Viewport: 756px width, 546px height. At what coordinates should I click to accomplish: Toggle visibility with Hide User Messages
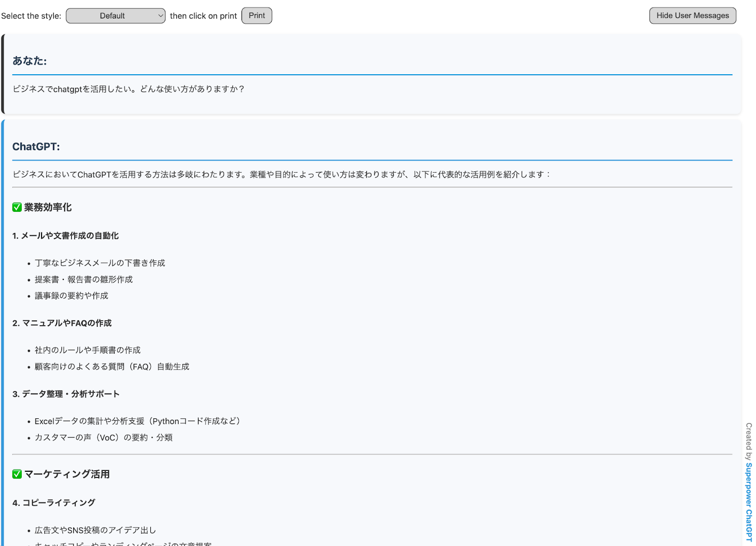pos(692,15)
